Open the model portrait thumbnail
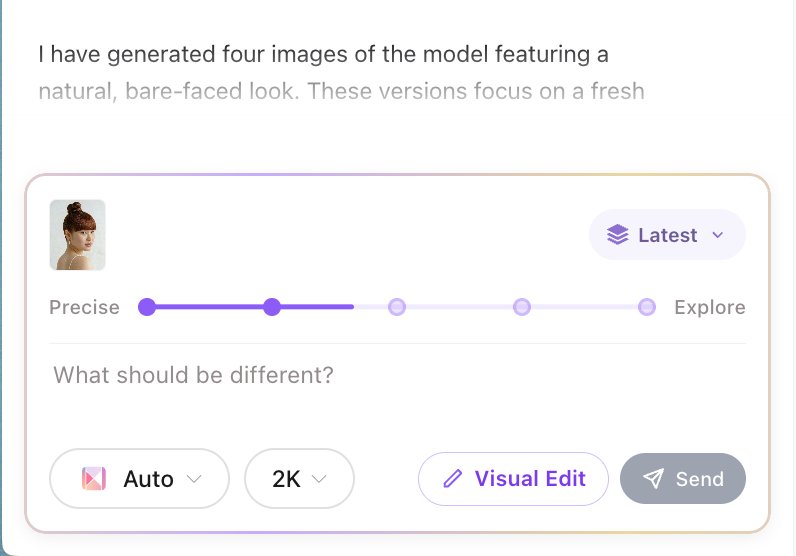The height and width of the screenshot is (556, 796). click(x=78, y=235)
